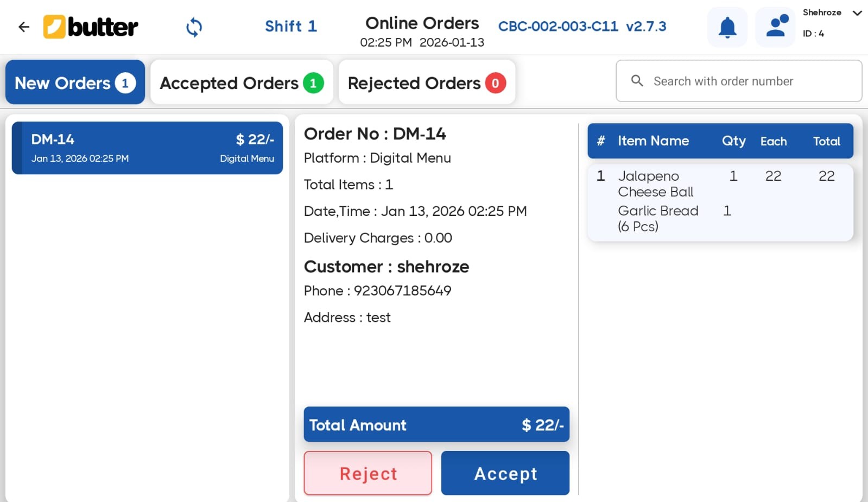Select the New Orders tab
Image resolution: width=868 pixels, height=502 pixels.
75,82
